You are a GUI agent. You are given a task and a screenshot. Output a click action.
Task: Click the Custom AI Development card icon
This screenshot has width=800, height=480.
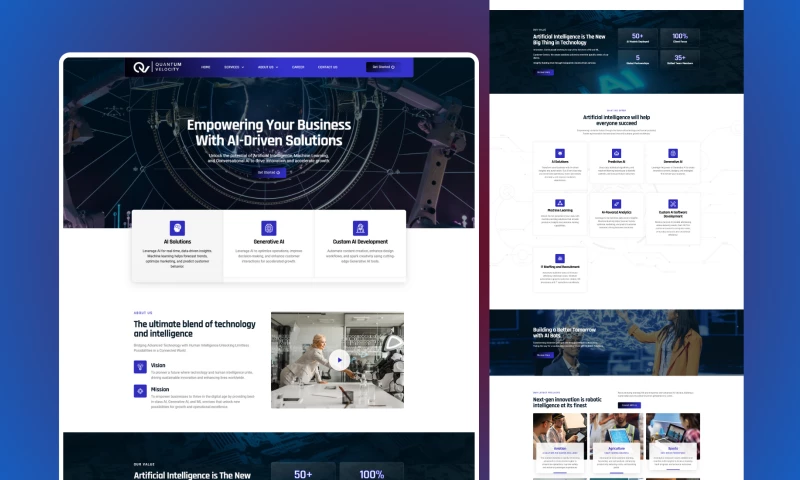tap(360, 228)
